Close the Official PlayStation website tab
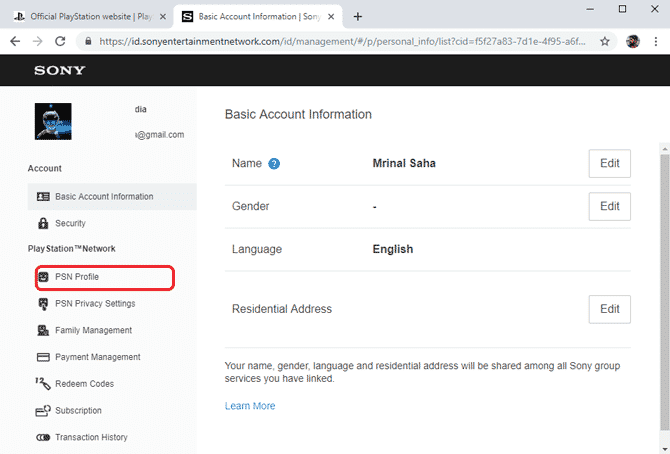The width and height of the screenshot is (670, 454). (x=163, y=17)
